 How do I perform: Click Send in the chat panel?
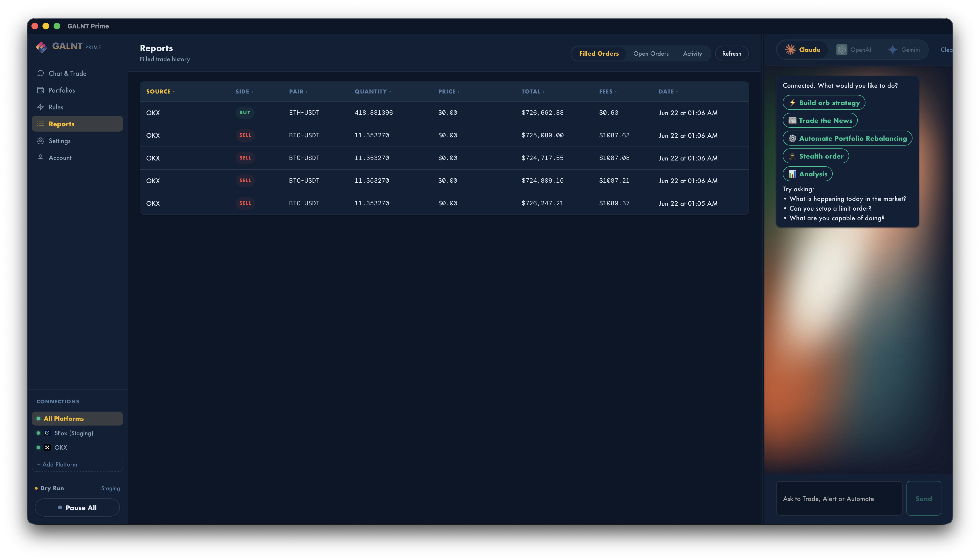(923, 499)
